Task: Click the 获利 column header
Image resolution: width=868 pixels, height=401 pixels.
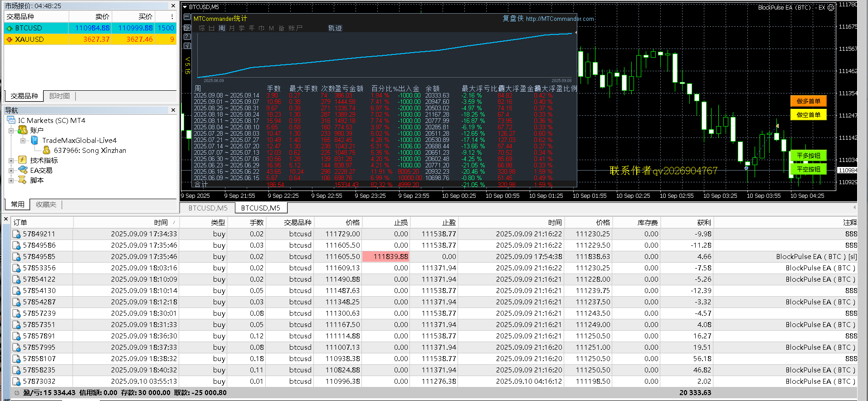Action: point(703,222)
